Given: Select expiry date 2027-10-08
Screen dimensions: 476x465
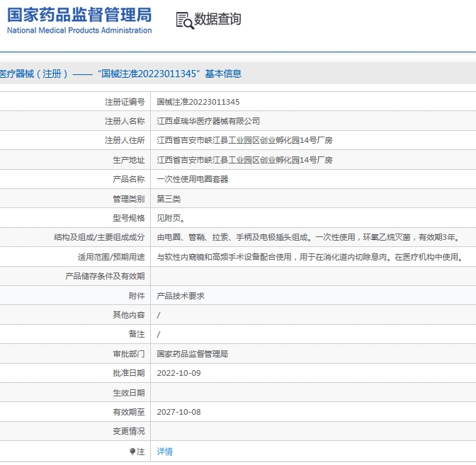Looking at the screenshot, I should [178, 412].
